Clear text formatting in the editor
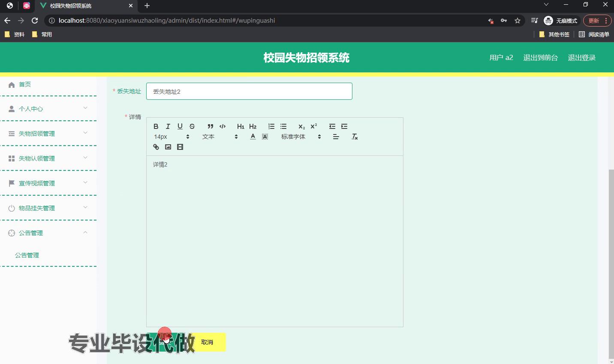Viewport: 614px width, 364px height. pos(355,137)
